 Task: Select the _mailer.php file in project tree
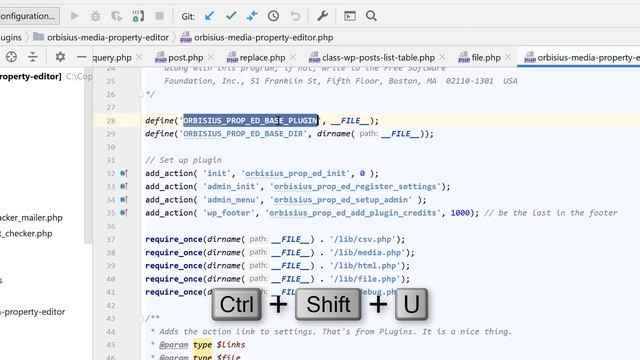pos(31,218)
